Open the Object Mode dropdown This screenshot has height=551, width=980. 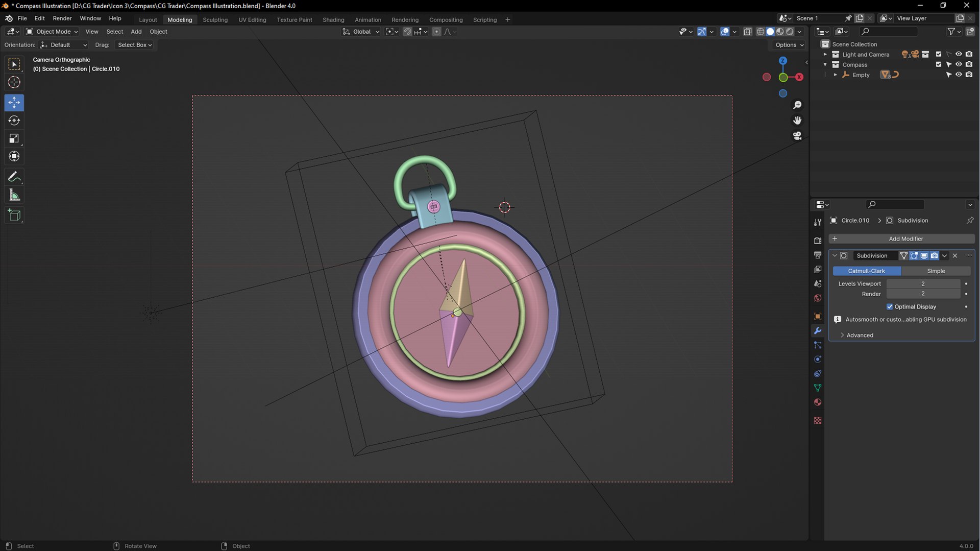(52, 32)
